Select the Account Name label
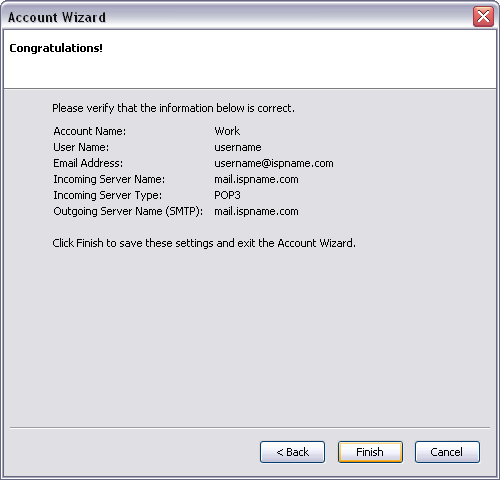The width and height of the screenshot is (500, 480). tap(90, 131)
